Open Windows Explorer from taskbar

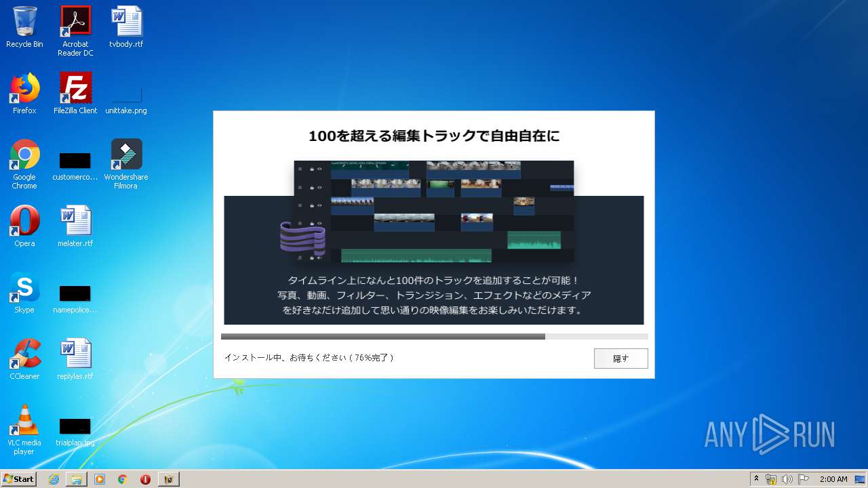[77, 479]
